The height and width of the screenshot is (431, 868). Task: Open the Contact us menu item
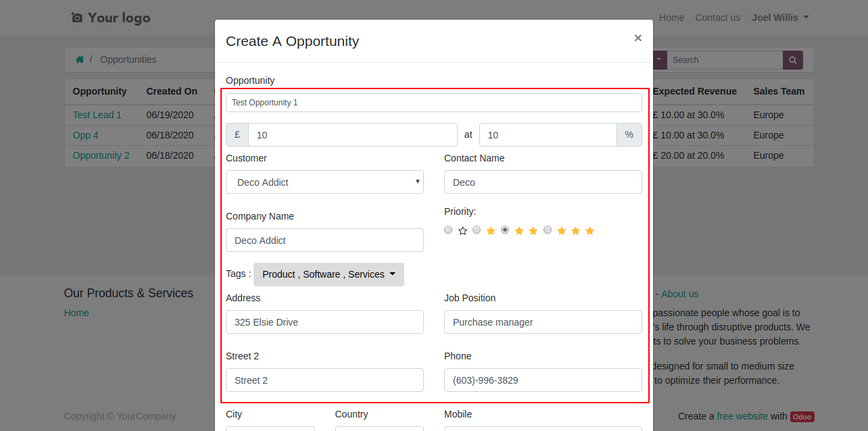(717, 18)
